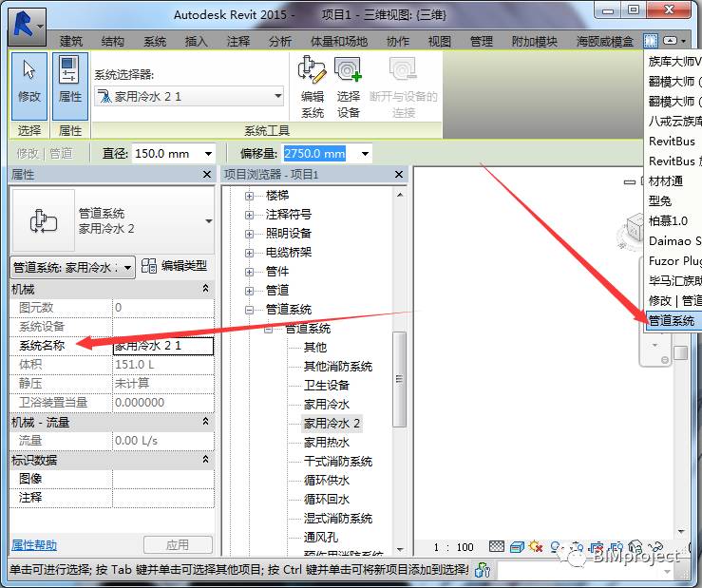Open the 注释 ribbon tab
Screen dimensions: 702x588
[238, 41]
